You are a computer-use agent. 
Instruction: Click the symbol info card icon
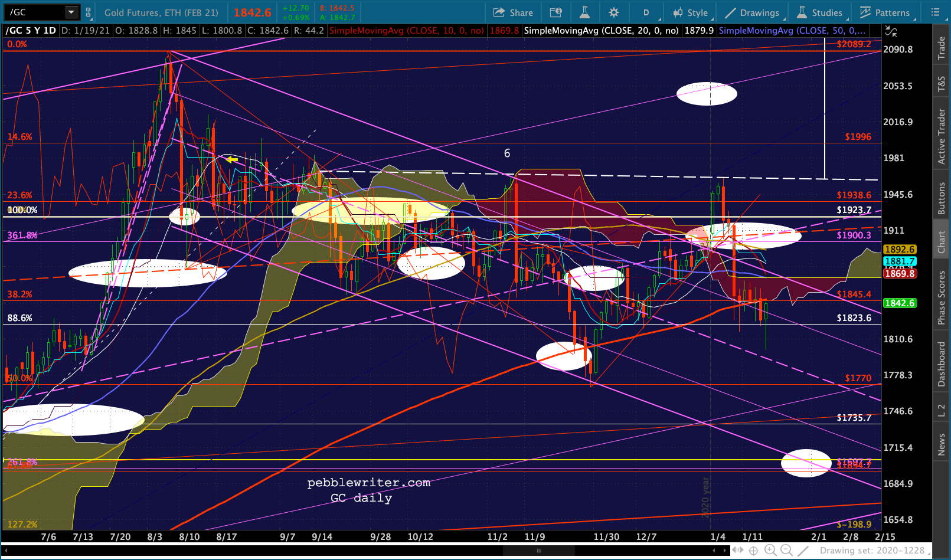pos(555,12)
